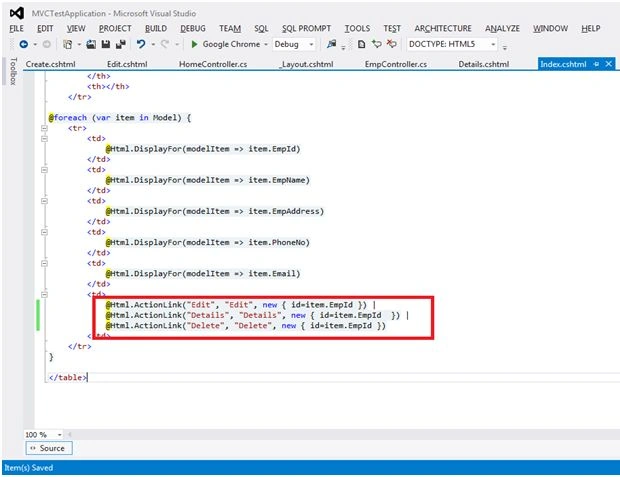This screenshot has width=620, height=477.
Task: Open the TEAM menu
Action: click(x=230, y=28)
